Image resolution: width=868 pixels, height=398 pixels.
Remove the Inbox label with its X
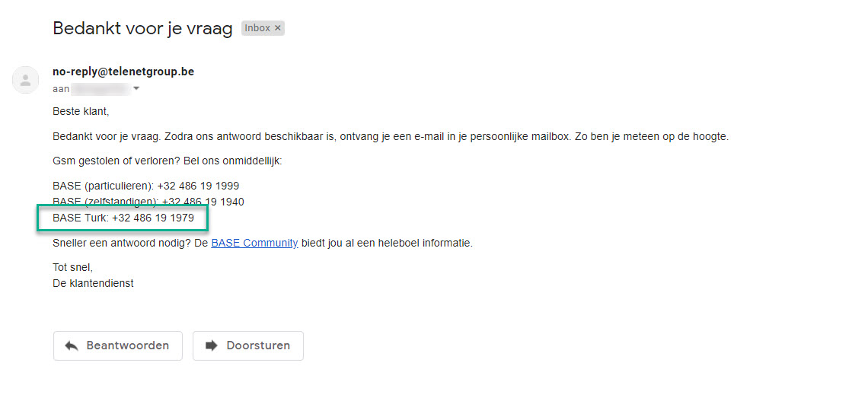click(278, 28)
